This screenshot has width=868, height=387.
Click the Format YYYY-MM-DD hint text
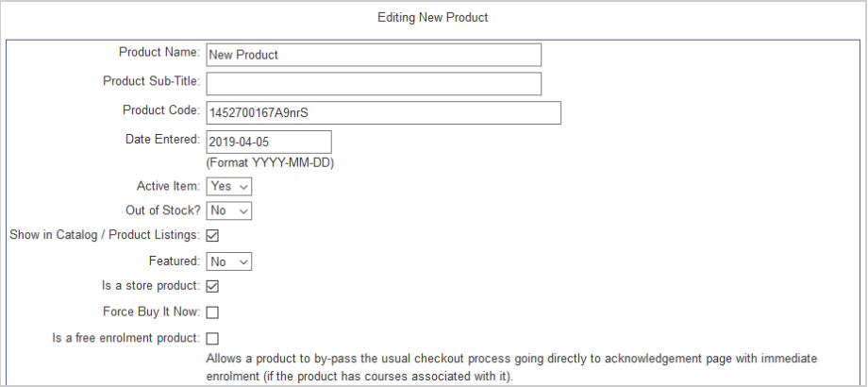point(270,163)
